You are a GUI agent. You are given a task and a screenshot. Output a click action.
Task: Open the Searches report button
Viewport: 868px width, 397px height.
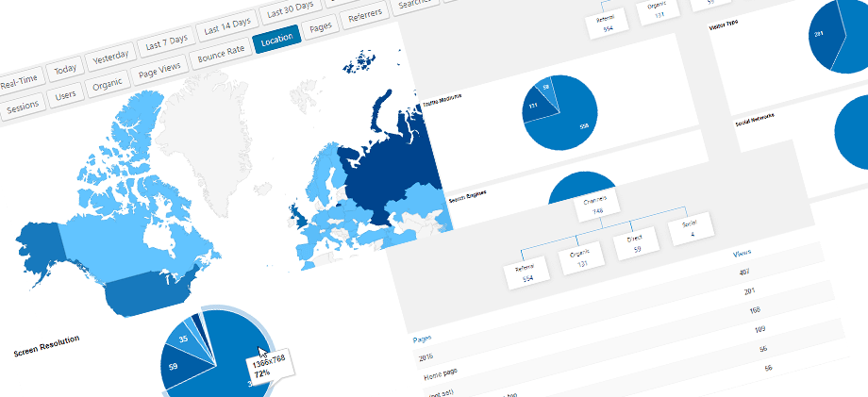pos(416,5)
